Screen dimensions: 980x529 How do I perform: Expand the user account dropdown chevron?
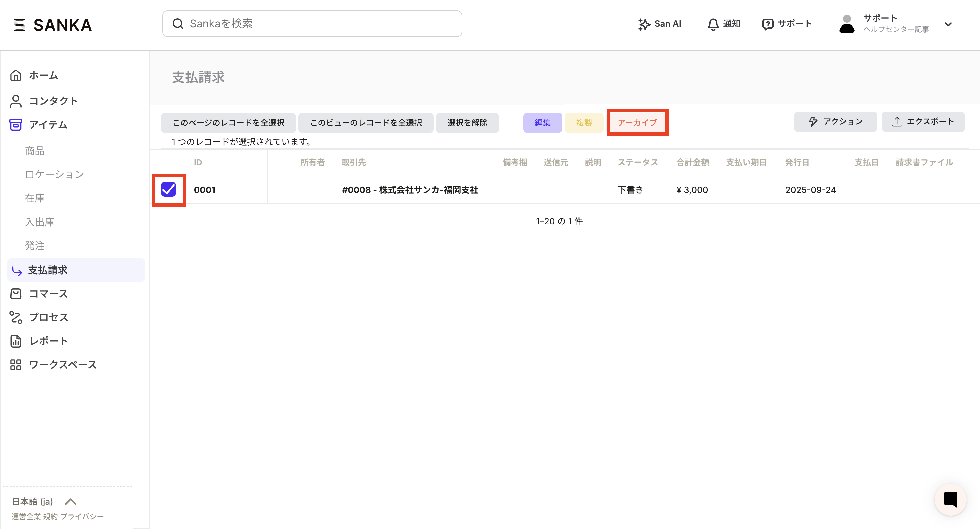point(948,24)
